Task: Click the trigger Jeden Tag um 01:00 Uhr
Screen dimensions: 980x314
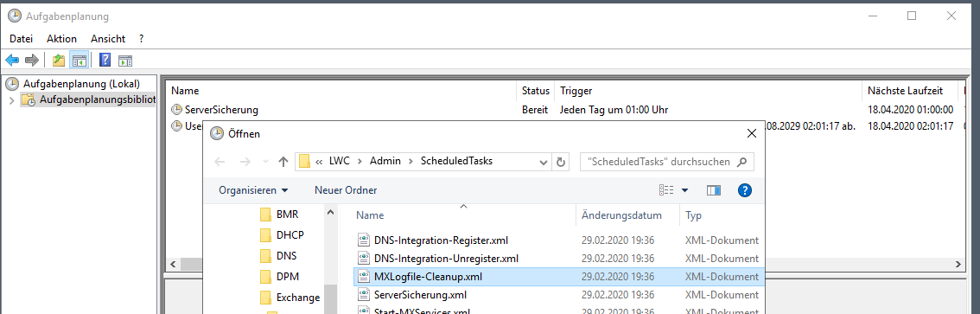Action: [x=614, y=110]
